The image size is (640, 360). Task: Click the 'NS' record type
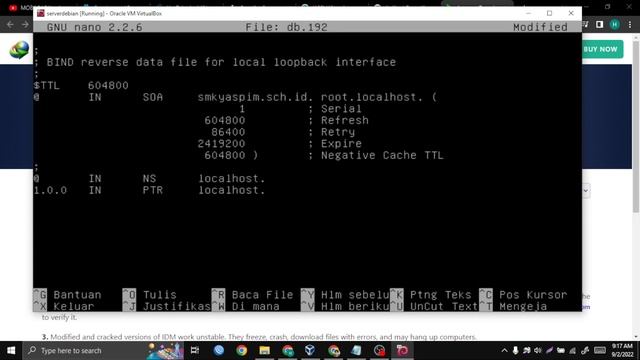click(x=149, y=179)
